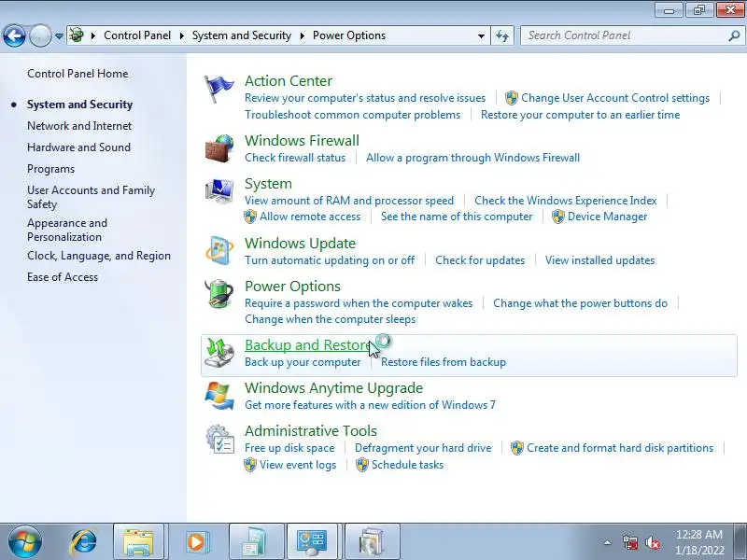Viewport: 747px width, 560px height.
Task: Click the System computer monitor icon
Action: 219,191
